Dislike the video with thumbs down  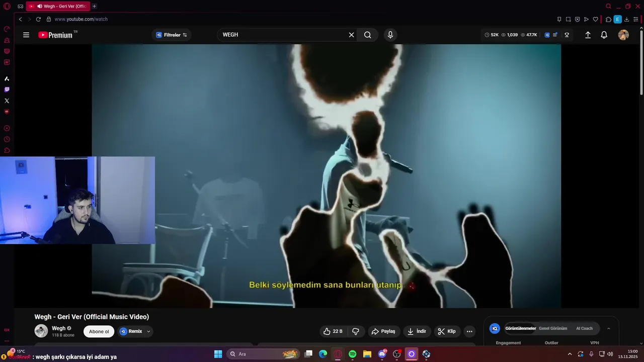coord(356,331)
